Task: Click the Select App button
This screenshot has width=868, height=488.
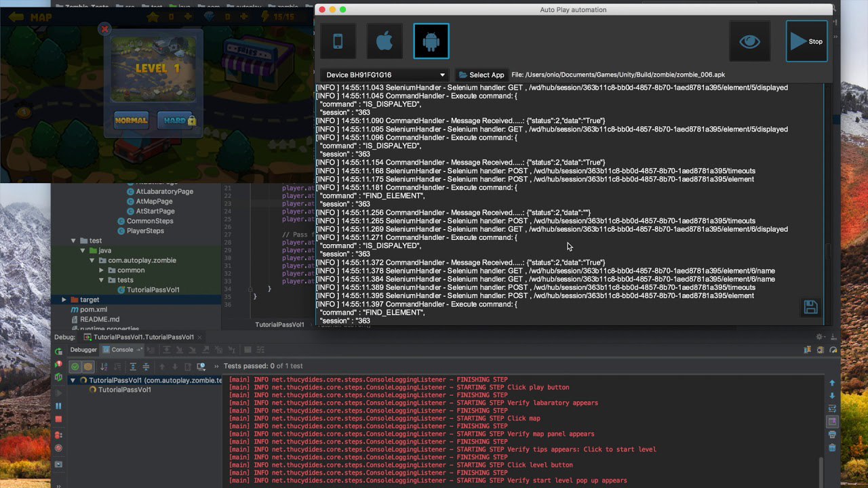Action: tap(481, 75)
